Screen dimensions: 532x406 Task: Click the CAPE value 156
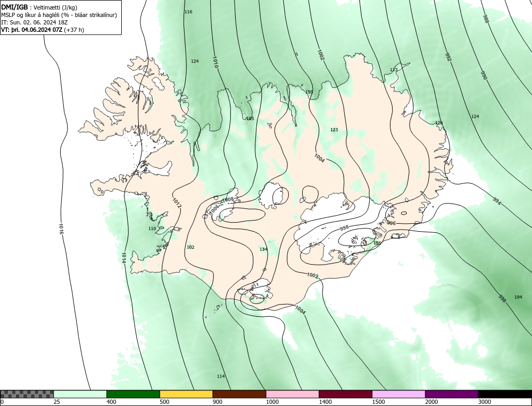tap(377, 243)
